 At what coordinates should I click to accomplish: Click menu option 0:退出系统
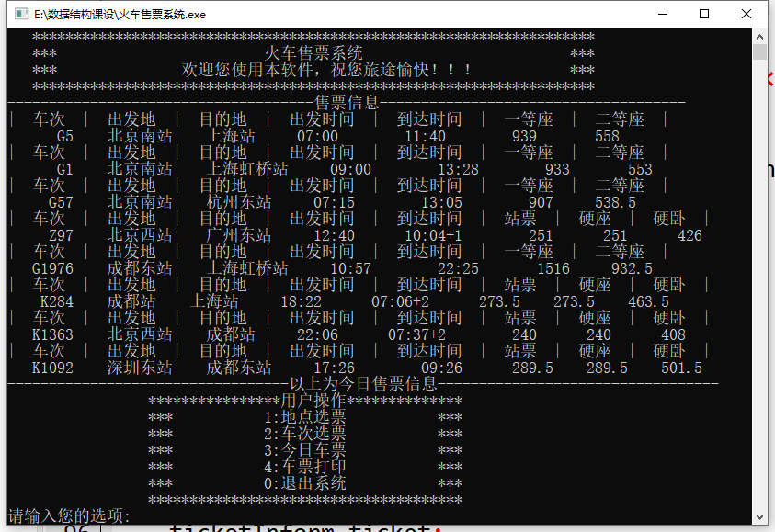pyautogui.click(x=305, y=483)
